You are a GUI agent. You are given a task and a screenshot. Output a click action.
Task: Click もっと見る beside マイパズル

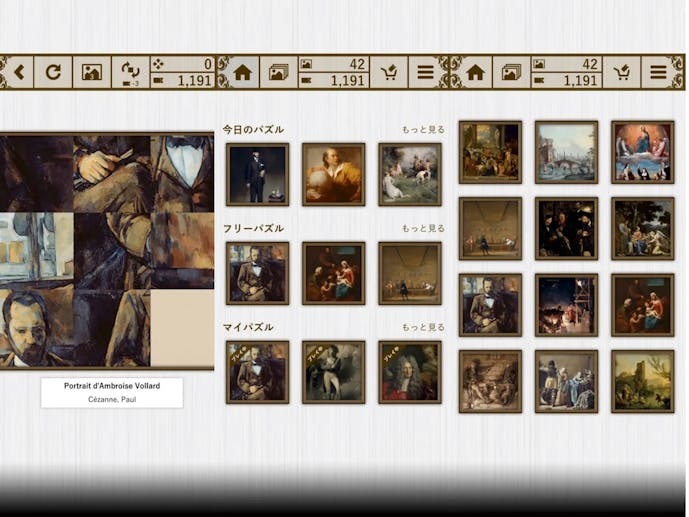click(423, 327)
